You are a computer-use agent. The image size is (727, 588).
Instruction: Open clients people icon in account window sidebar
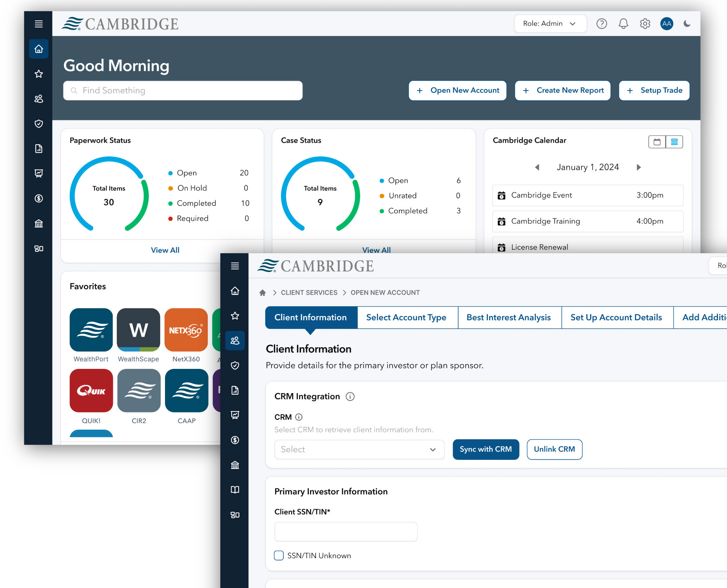pyautogui.click(x=235, y=341)
